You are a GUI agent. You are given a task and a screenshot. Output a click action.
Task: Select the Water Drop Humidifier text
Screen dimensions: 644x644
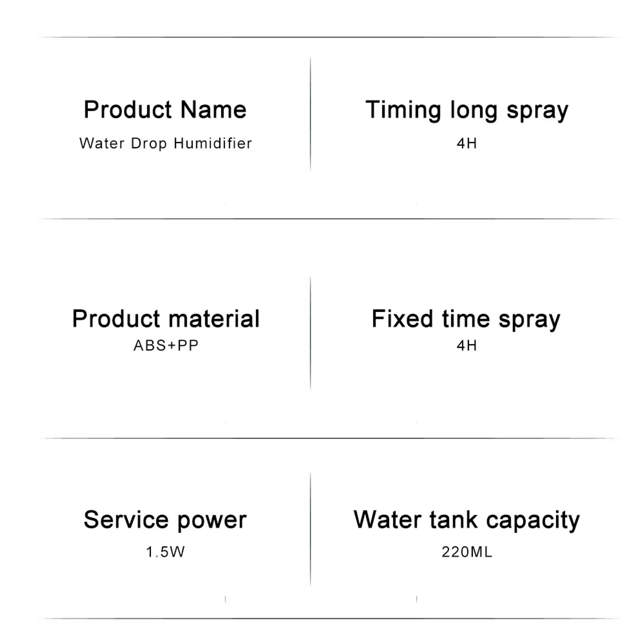pos(166,143)
